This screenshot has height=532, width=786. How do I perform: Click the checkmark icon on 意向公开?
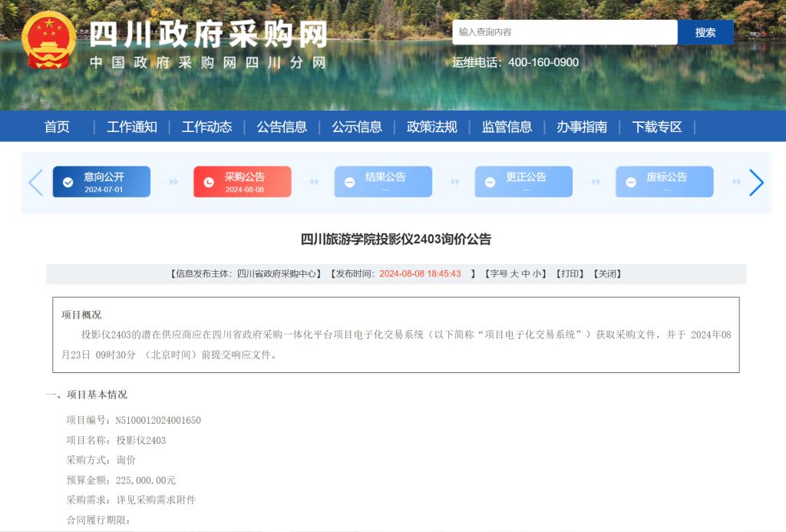68,183
